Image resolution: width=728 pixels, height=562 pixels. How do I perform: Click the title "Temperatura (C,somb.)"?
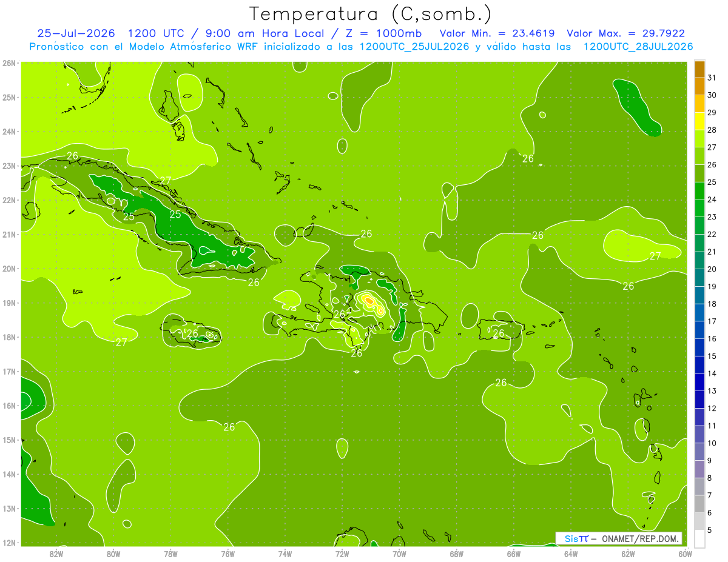pos(370,13)
